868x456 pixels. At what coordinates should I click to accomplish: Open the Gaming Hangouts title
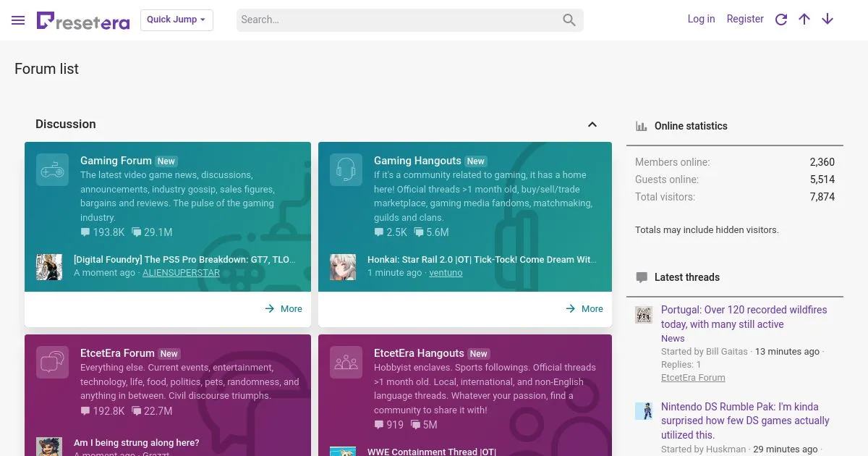point(417,161)
